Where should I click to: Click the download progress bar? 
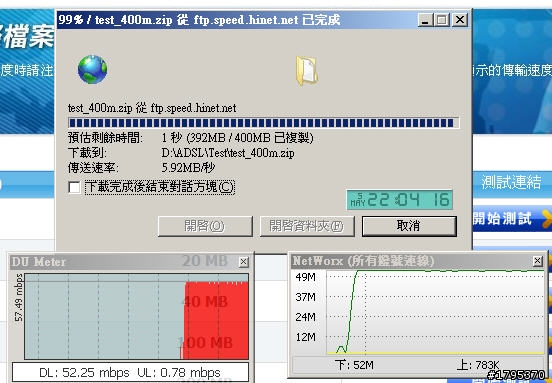tap(263, 123)
